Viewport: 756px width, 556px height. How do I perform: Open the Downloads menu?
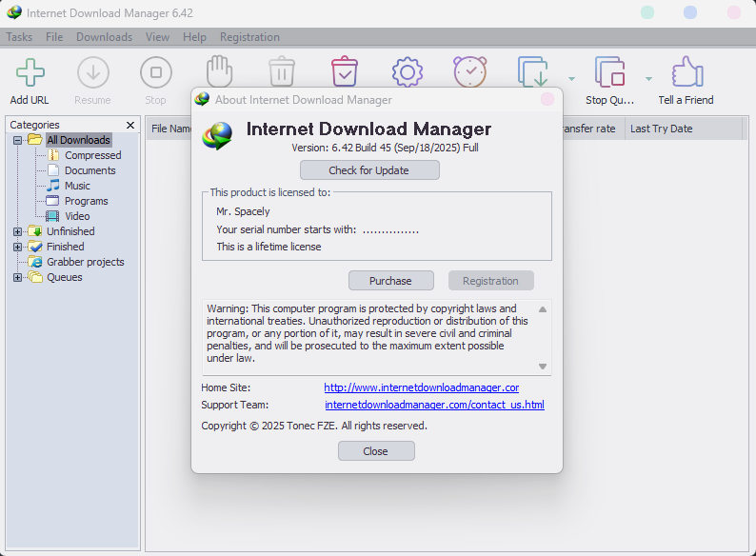(x=104, y=37)
